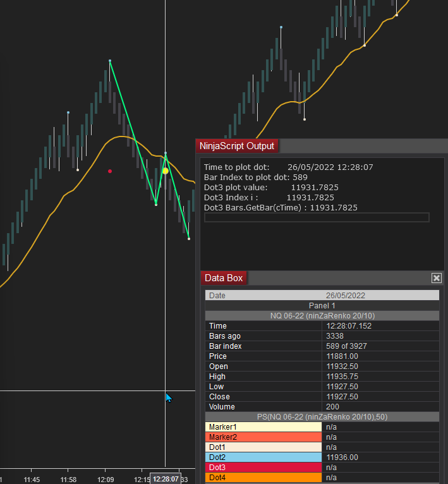Click the Close label in Data Box

[219, 397]
